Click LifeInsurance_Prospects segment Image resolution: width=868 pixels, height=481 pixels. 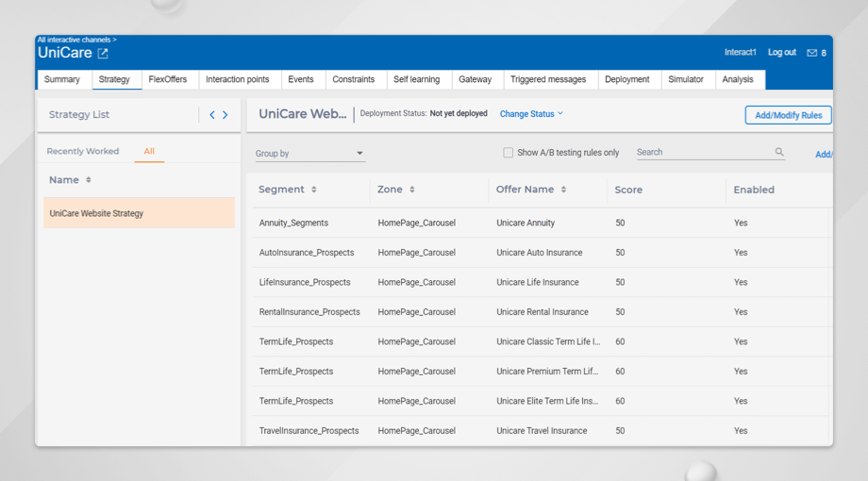tap(305, 282)
